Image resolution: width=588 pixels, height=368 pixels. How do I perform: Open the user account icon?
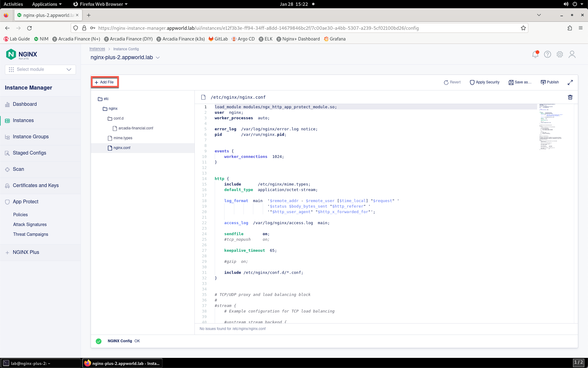[572, 54]
